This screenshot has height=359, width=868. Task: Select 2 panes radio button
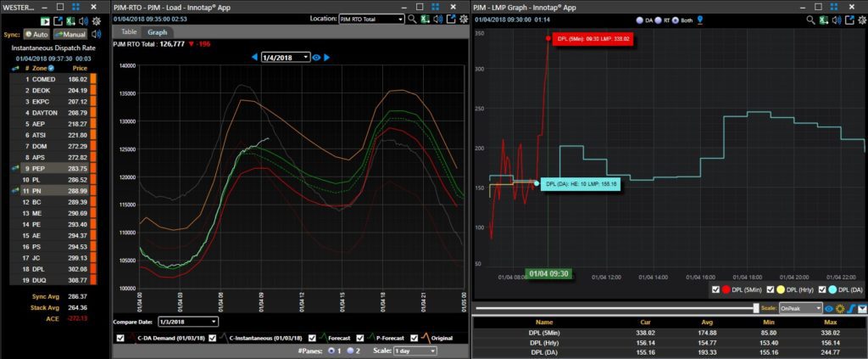click(x=350, y=351)
